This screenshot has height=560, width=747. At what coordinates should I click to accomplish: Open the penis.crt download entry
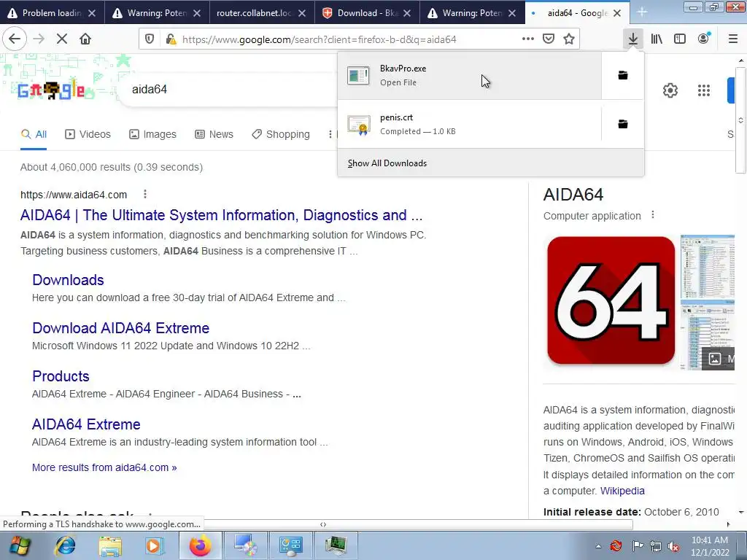pos(469,124)
